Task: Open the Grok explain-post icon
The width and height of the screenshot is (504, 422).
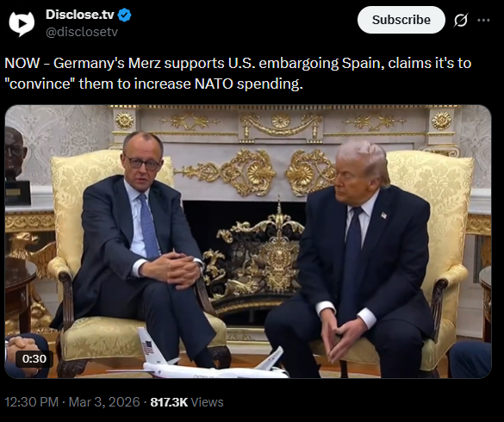Action: click(x=461, y=21)
